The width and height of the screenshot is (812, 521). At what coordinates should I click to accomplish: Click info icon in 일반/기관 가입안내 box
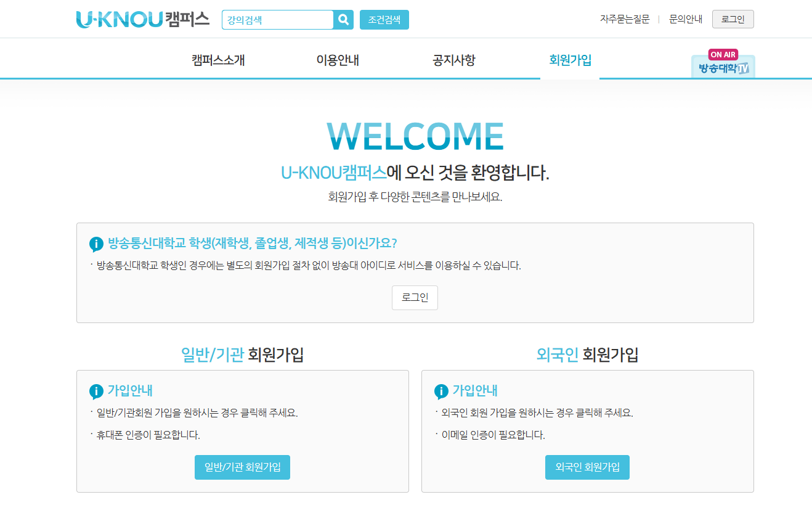[97, 392]
